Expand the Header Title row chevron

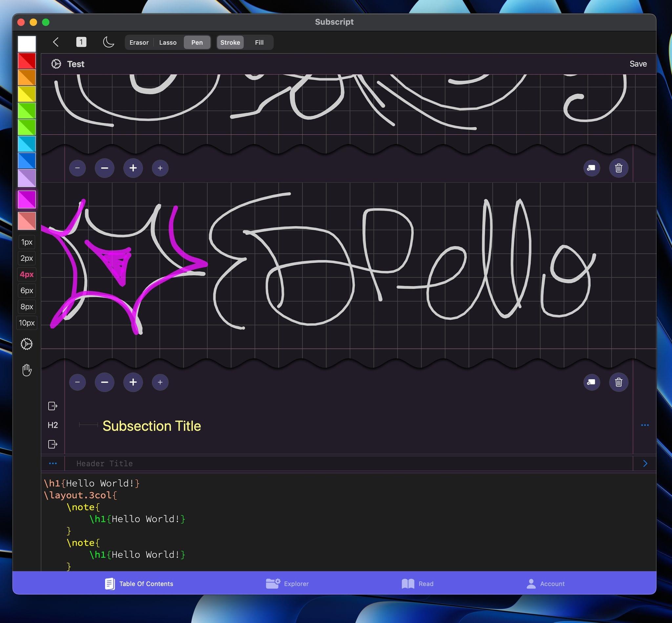pyautogui.click(x=645, y=463)
